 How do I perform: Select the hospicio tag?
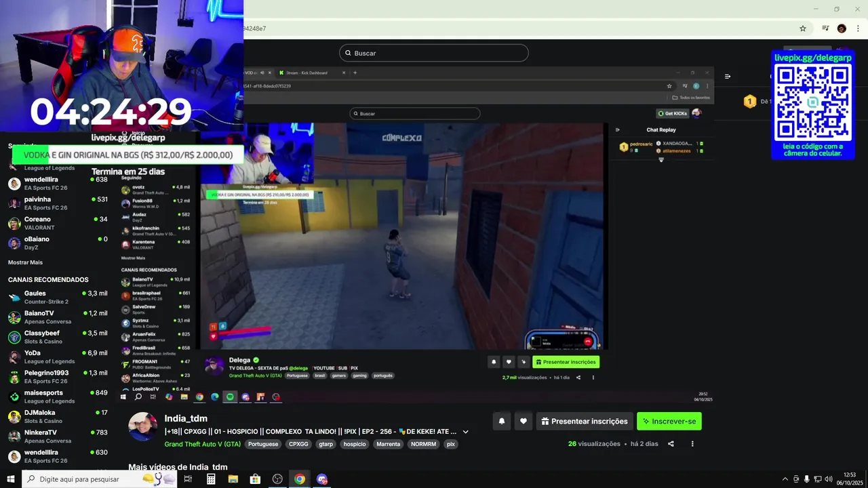pyautogui.click(x=355, y=445)
